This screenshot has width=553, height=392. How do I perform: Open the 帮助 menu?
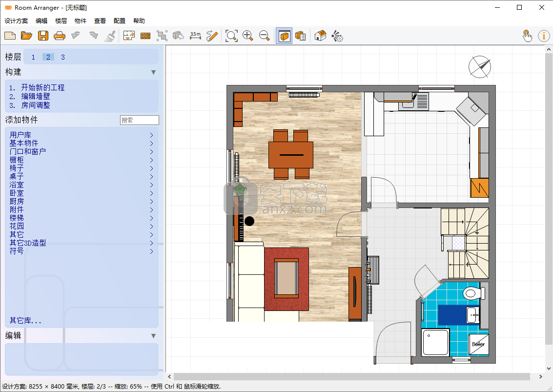pyautogui.click(x=139, y=21)
